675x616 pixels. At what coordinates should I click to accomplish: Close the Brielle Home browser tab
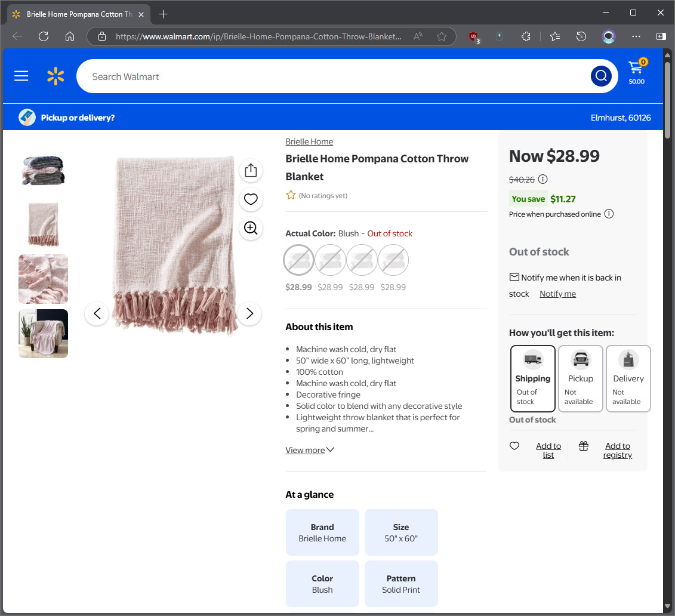click(x=141, y=14)
